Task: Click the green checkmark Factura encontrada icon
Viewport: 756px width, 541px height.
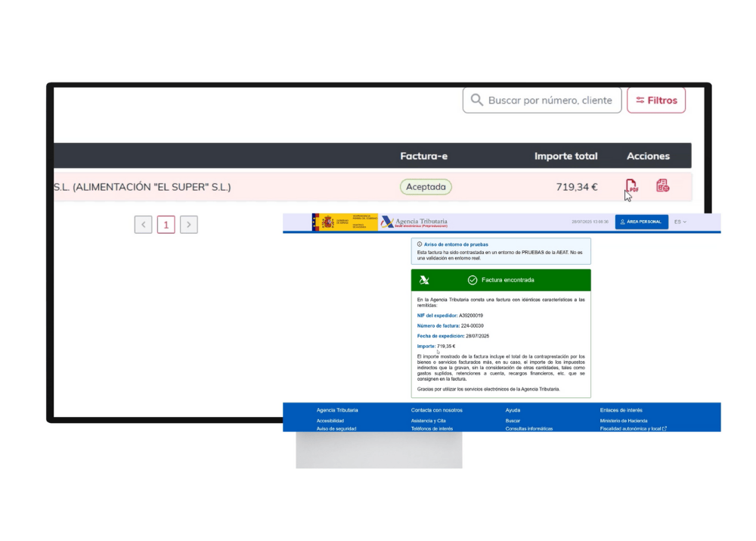Action: click(x=472, y=280)
